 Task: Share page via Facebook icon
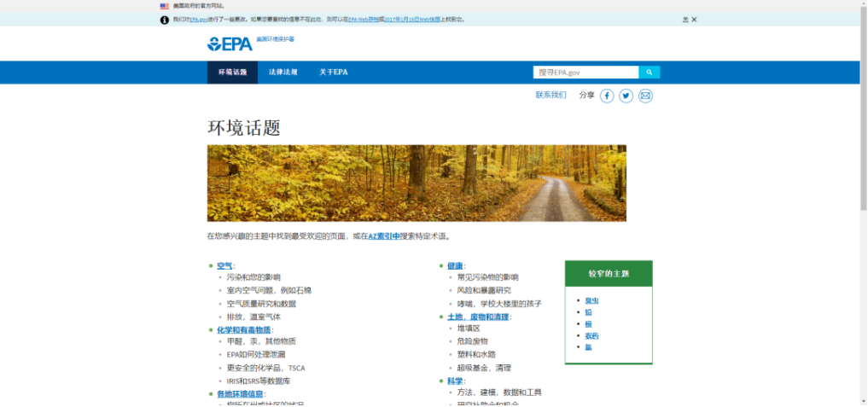[x=607, y=96]
